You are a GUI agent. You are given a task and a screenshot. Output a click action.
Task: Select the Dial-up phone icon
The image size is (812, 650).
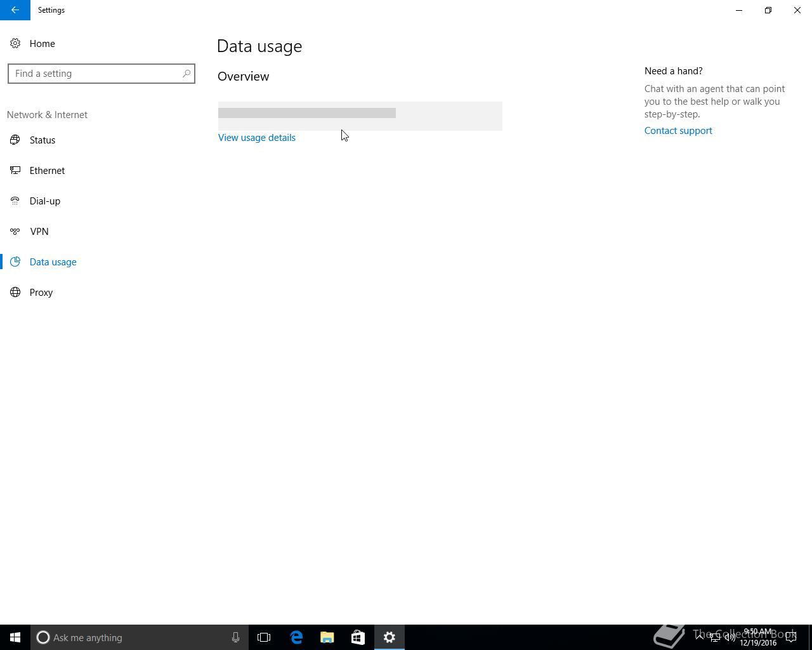pyautogui.click(x=15, y=201)
